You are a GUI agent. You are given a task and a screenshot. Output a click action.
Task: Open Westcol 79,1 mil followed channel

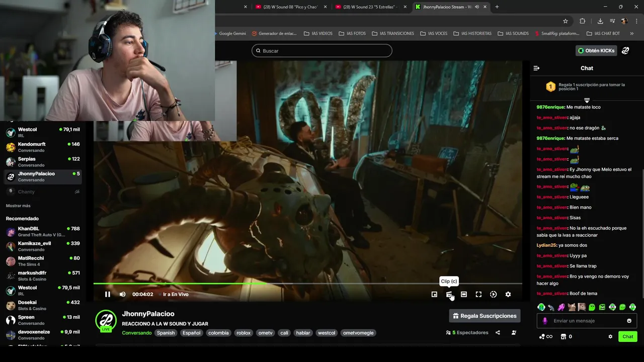coord(43,132)
